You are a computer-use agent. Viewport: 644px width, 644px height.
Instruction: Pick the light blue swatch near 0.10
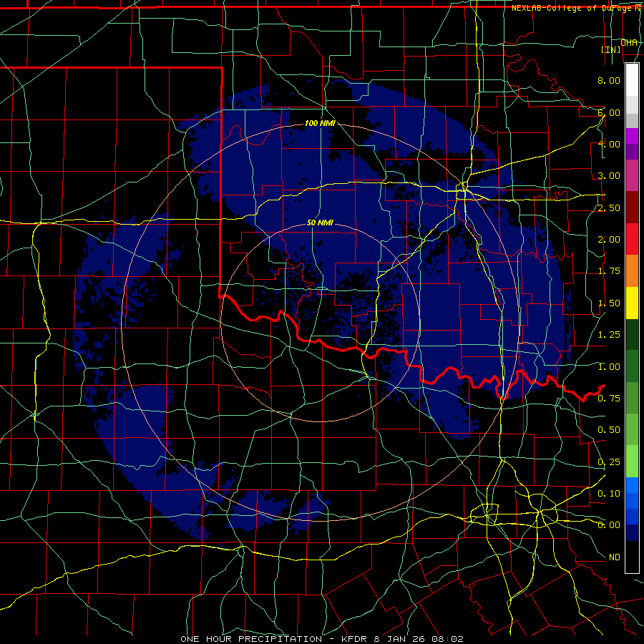[x=632, y=485]
